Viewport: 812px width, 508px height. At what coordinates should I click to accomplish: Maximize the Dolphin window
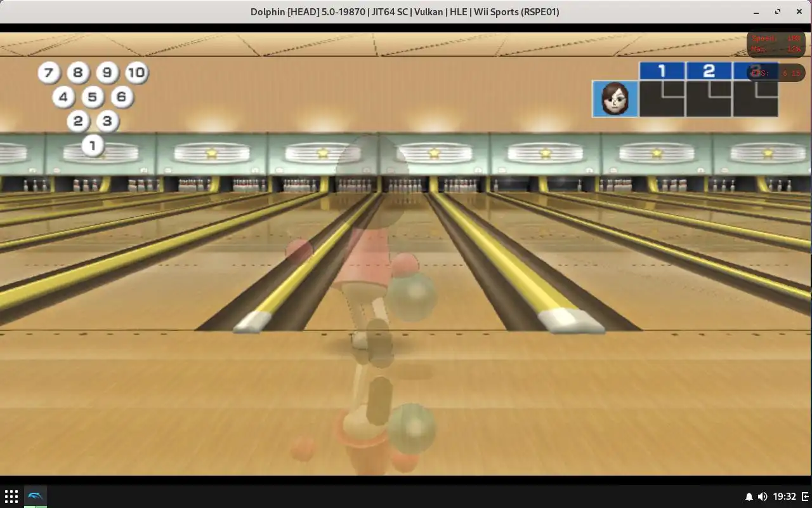tap(778, 12)
